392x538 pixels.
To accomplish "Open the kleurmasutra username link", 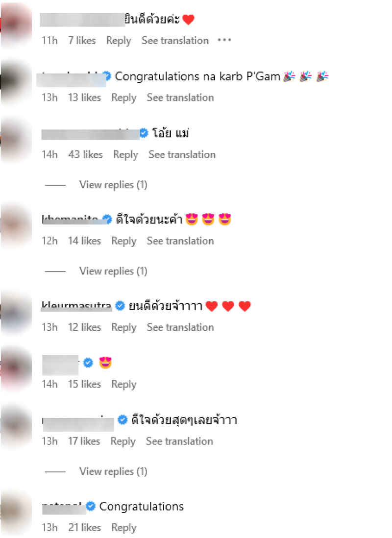I will (x=76, y=305).
